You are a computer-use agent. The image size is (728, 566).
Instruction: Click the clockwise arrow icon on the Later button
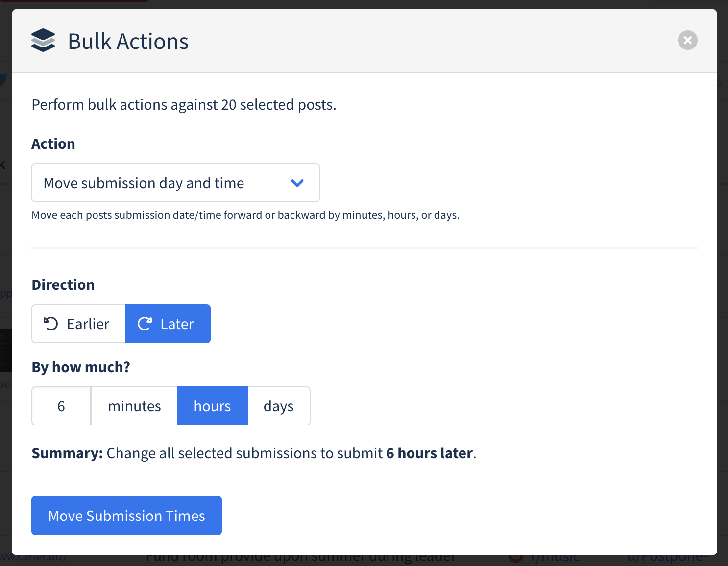(x=144, y=324)
